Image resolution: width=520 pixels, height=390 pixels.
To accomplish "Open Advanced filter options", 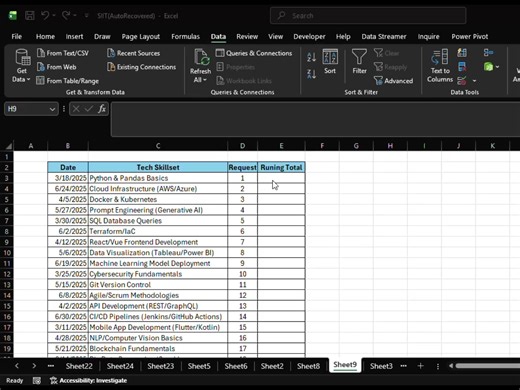I will point(393,81).
